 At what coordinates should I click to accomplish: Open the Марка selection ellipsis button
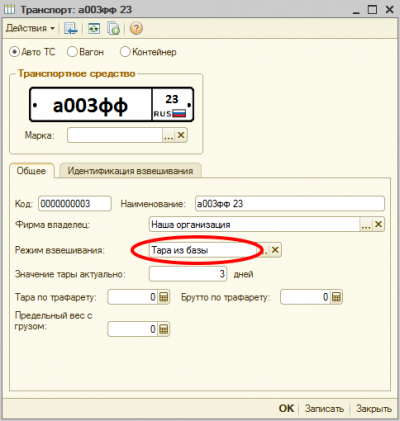point(169,135)
